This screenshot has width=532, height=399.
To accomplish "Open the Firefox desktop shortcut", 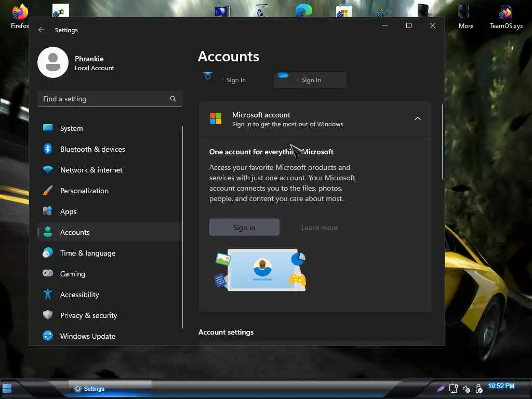I will tap(20, 16).
